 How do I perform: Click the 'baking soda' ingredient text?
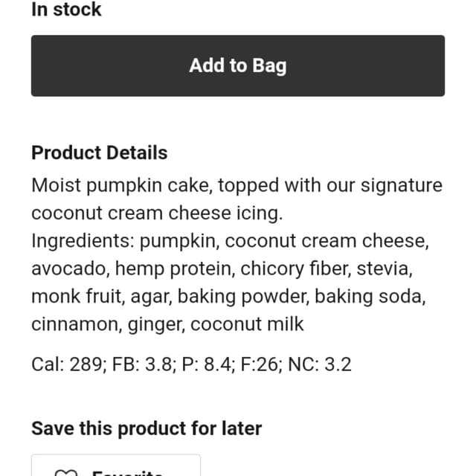(370, 297)
